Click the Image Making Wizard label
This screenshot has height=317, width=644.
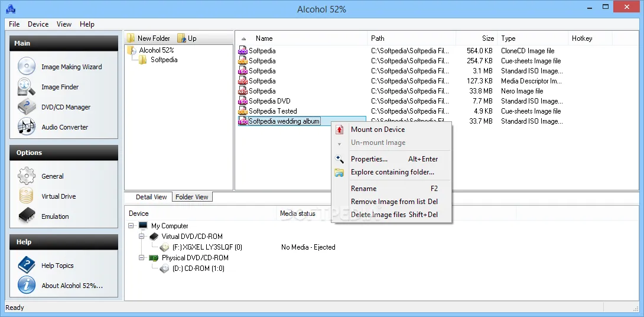[x=71, y=67]
